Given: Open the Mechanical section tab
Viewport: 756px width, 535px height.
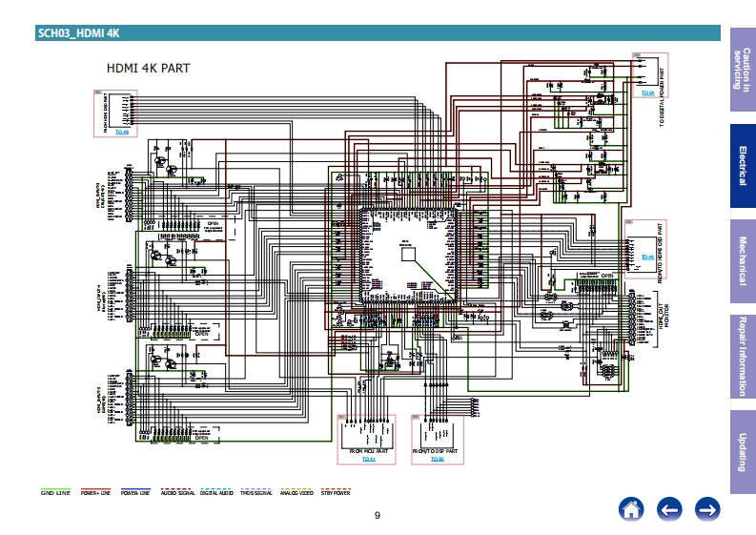Looking at the screenshot, I should [743, 261].
